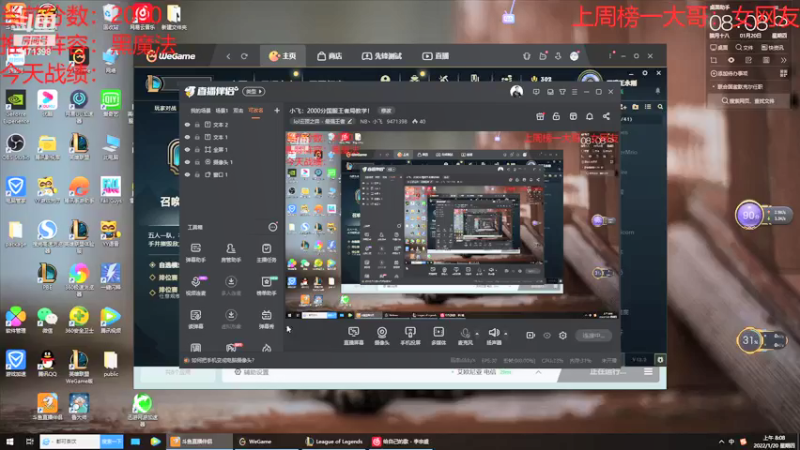This screenshot has width=800, height=450.
Task: Add a new scene with plus button
Action: coord(277,110)
